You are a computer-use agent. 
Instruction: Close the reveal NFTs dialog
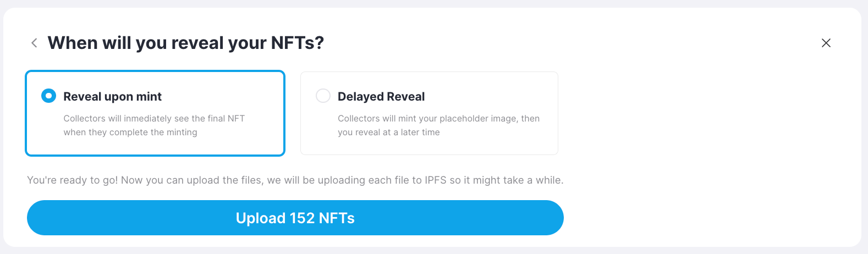click(826, 43)
